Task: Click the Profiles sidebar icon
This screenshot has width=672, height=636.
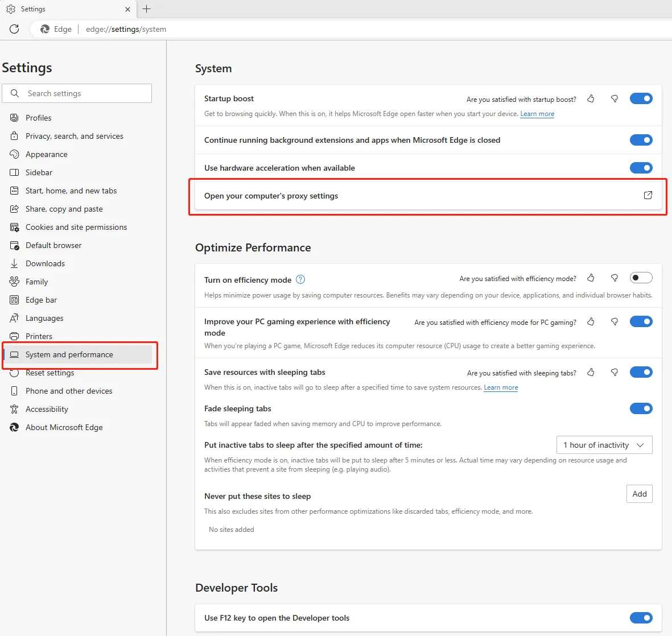Action: coord(14,117)
